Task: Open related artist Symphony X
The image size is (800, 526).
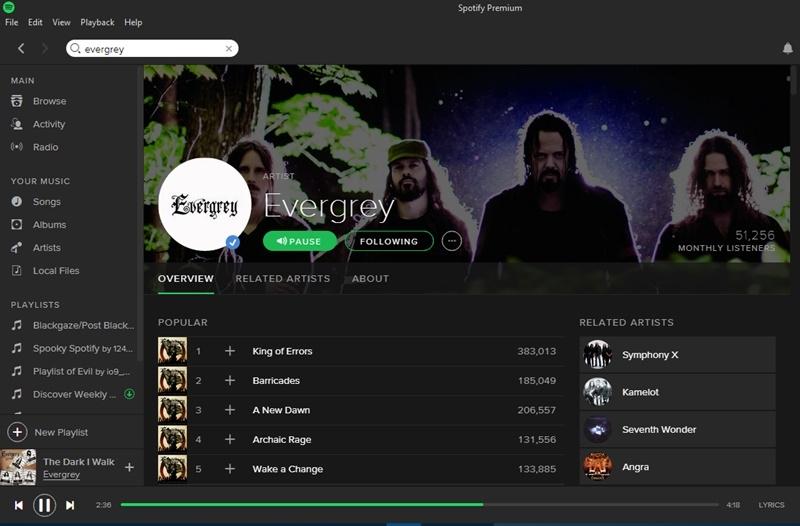Action: coord(677,355)
